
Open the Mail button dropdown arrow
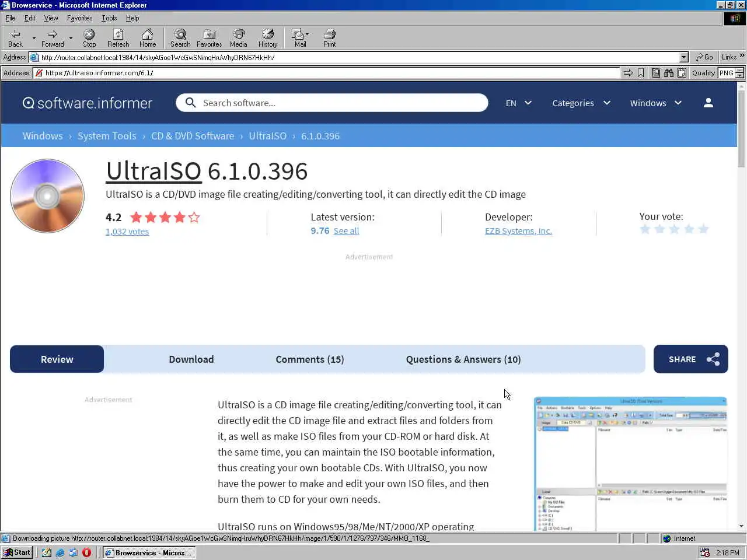coord(307,34)
